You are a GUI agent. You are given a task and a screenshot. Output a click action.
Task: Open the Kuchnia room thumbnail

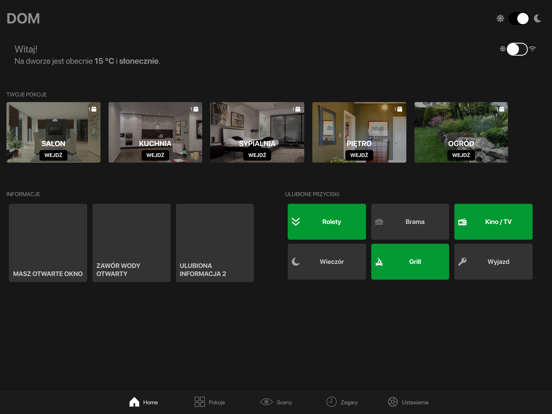(x=155, y=132)
